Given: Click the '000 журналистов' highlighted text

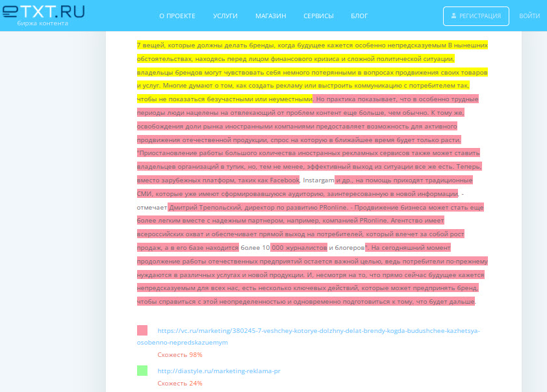Looking at the screenshot, I should tap(299, 248).
